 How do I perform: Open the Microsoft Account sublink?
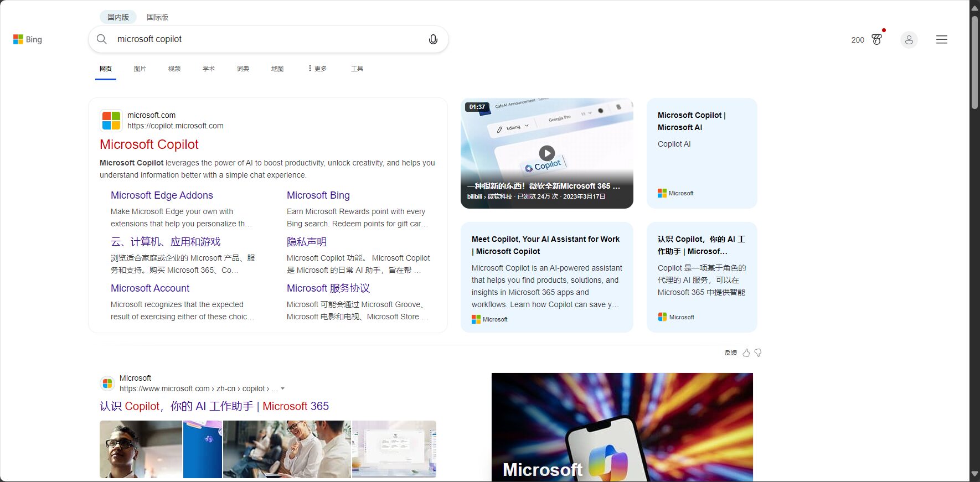[x=150, y=288]
